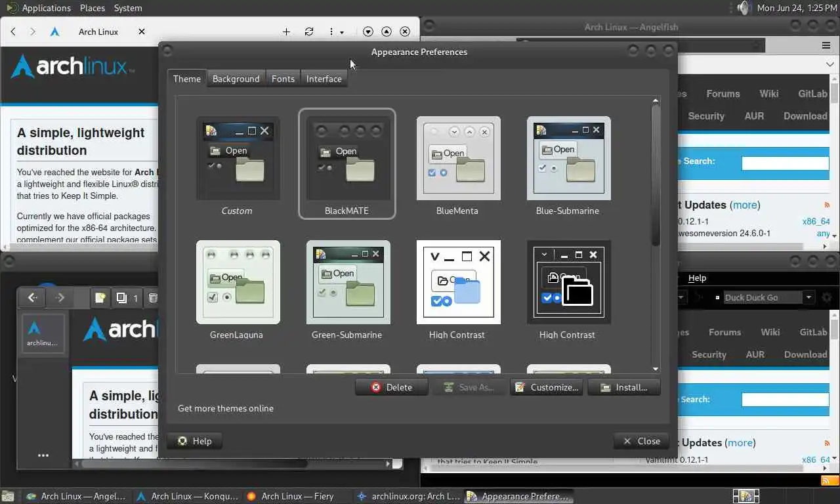Delete the selected theme
This screenshot has width=840, height=504.
(392, 387)
